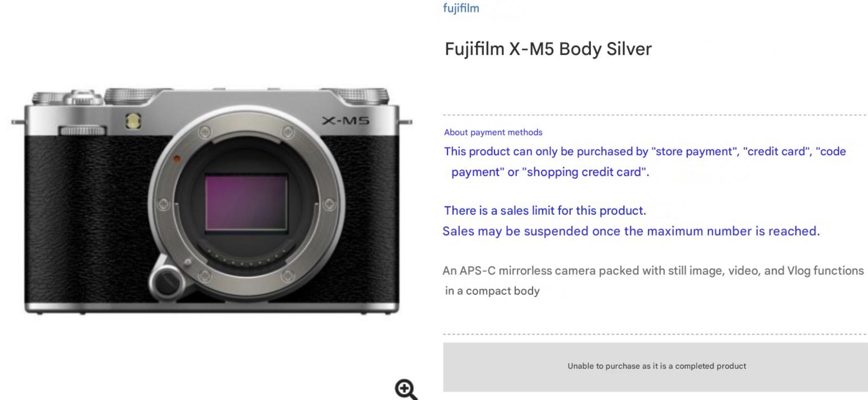This screenshot has height=400, width=868.
Task: Click the magnifier zoom icon below the camera
Action: [405, 389]
